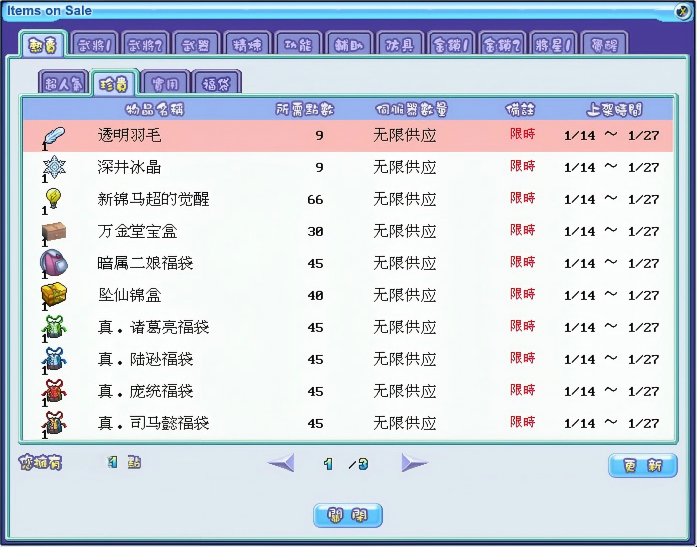
Task: Click the red 真.庞统福袋 armor icon
Action: click(53, 391)
